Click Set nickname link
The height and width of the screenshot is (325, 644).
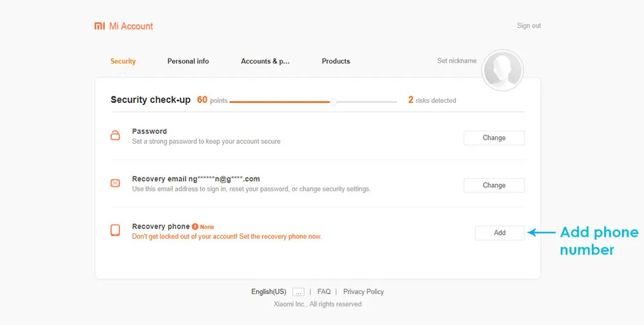[457, 60]
